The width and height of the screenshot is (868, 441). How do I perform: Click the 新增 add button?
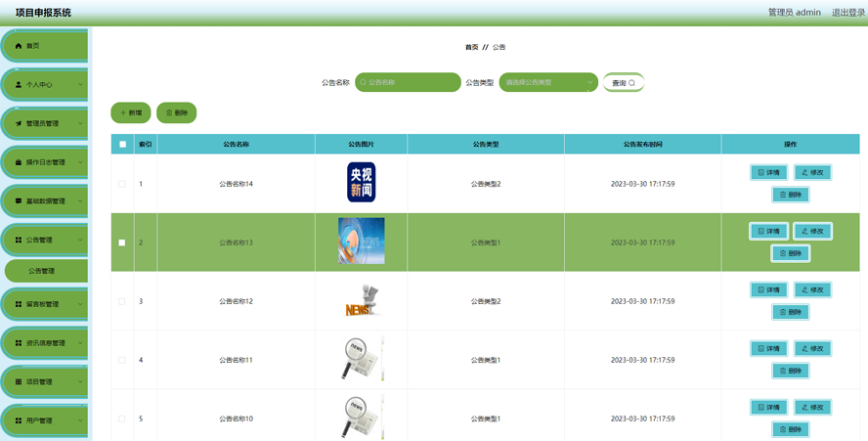click(x=131, y=112)
